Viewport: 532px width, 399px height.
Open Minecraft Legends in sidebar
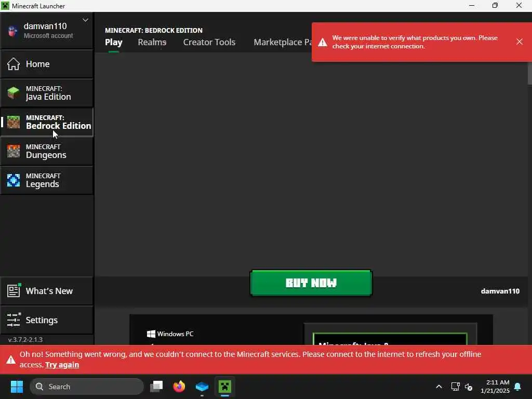point(46,180)
